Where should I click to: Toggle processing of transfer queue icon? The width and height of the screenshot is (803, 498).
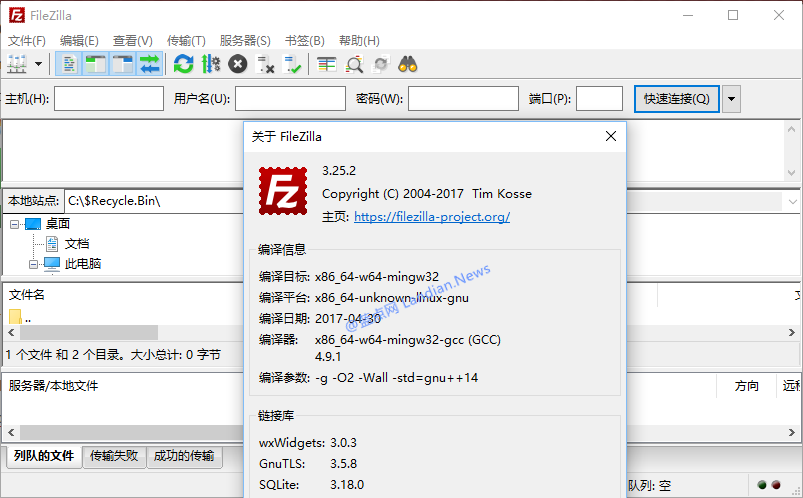210,64
